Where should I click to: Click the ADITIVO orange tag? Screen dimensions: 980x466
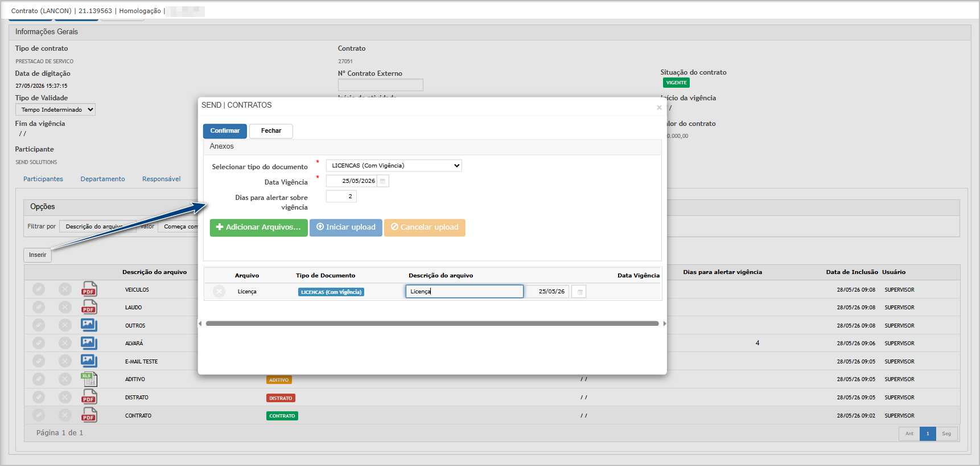point(279,380)
